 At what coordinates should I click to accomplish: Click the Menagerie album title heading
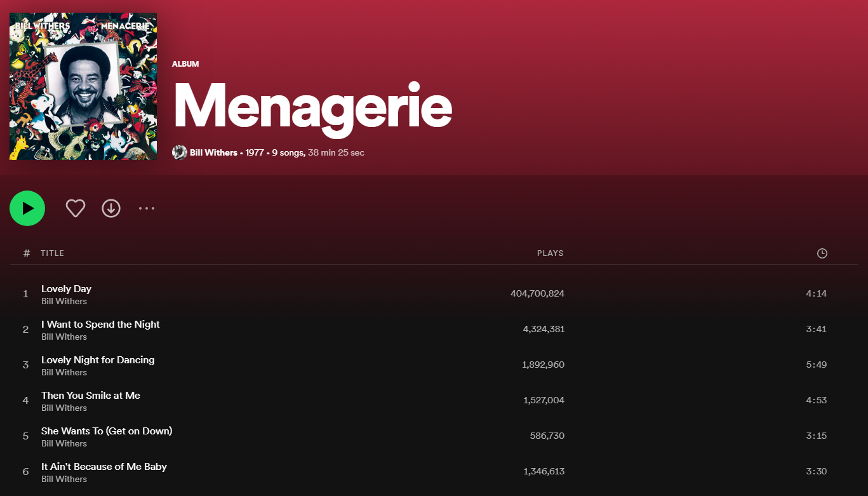click(312, 108)
